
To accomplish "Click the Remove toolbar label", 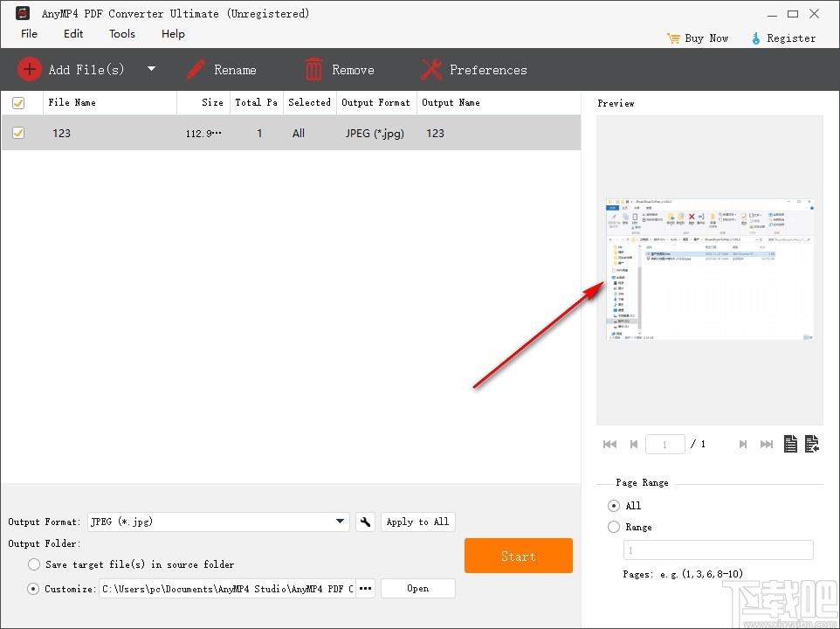I will (353, 70).
